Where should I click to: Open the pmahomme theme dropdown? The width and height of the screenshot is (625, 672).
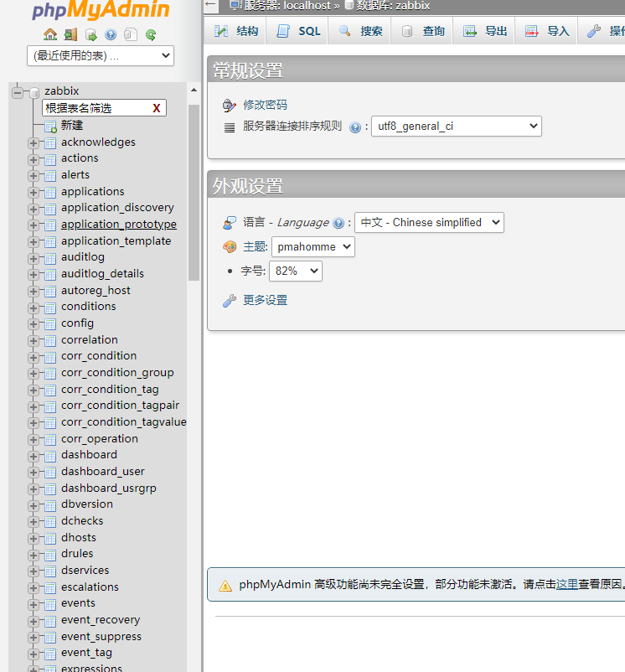click(x=312, y=247)
